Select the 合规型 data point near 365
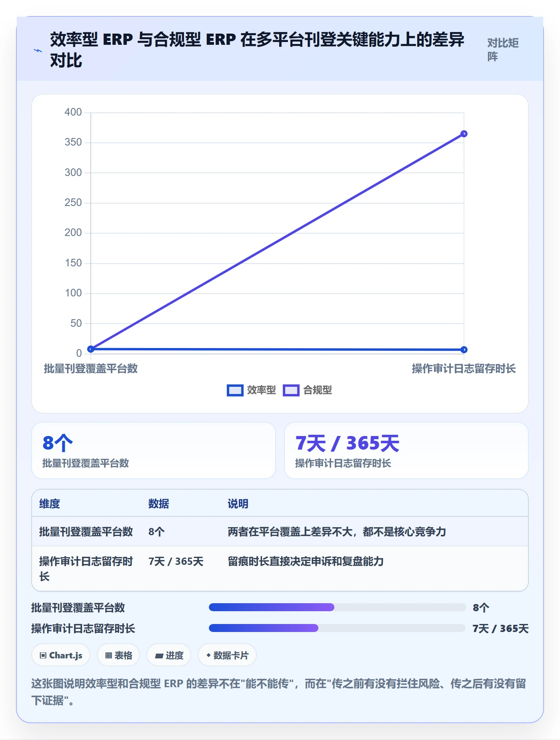This screenshot has height=740, width=560. click(464, 134)
